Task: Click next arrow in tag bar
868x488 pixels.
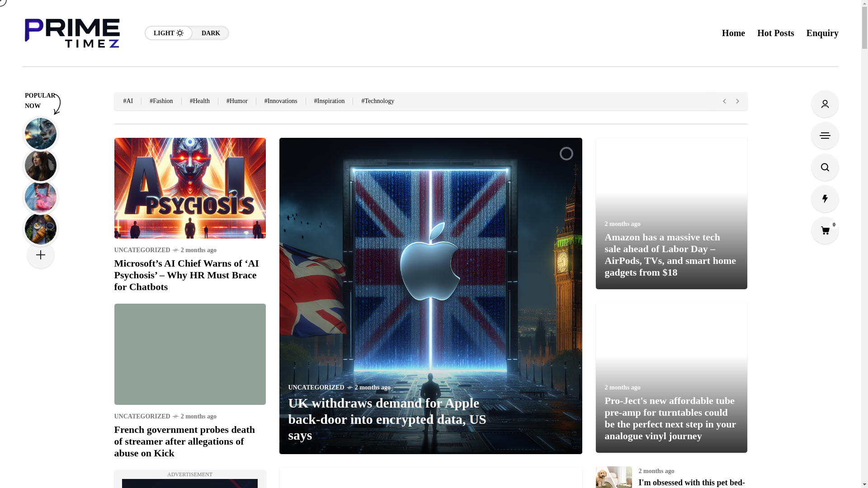Action: click(x=737, y=101)
